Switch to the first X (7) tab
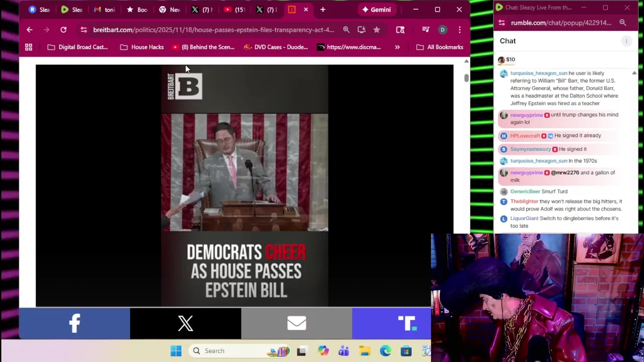This screenshot has height=362, width=644. [x=202, y=10]
